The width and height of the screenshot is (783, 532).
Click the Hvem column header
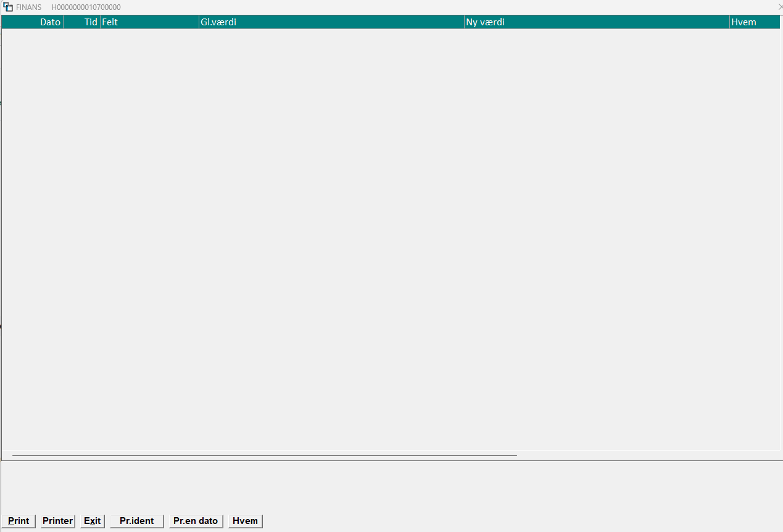755,22
